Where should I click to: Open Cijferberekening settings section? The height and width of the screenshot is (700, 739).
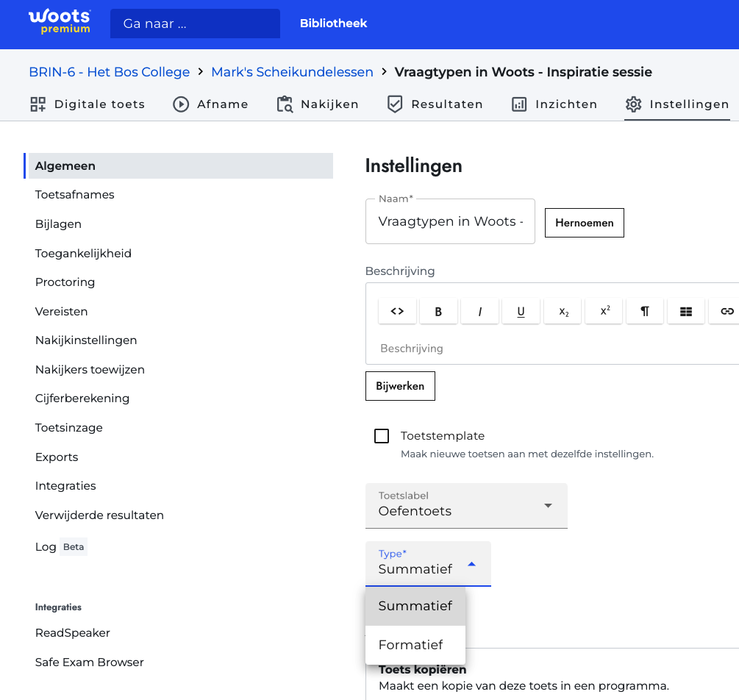[82, 399]
